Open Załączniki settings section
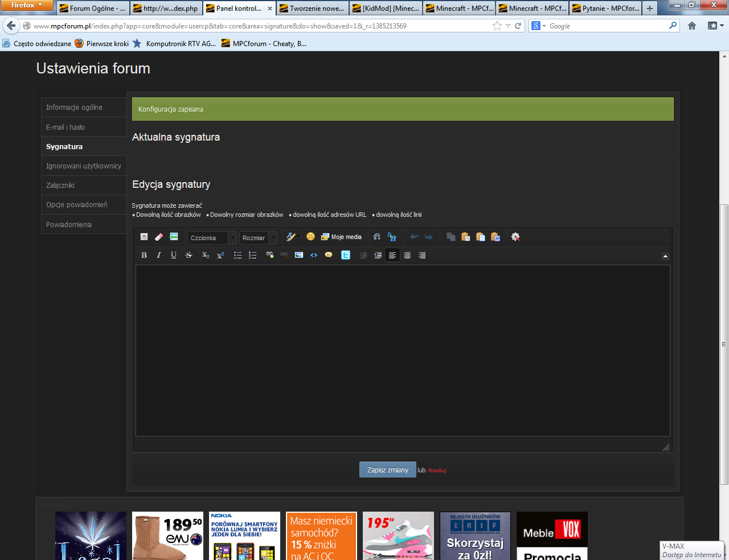The width and height of the screenshot is (729, 560). tap(84, 185)
